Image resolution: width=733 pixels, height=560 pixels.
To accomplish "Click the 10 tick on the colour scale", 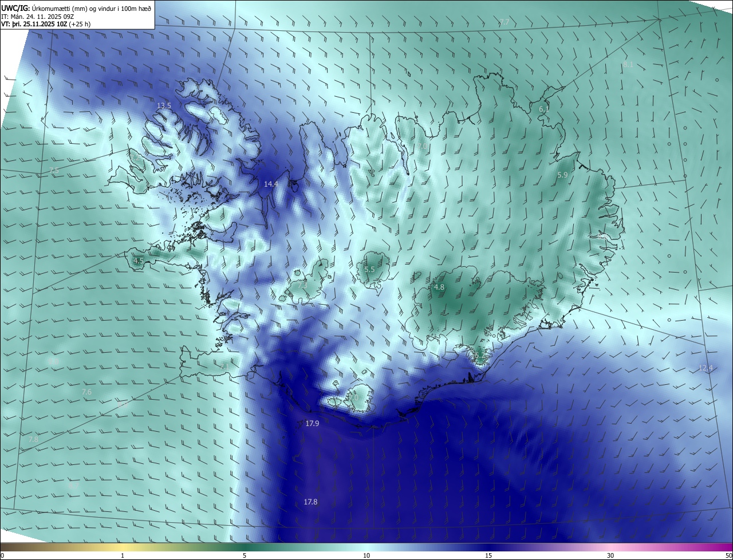I will coord(366,556).
